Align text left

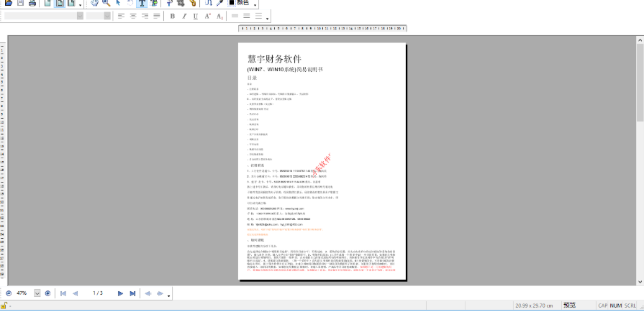[121, 16]
